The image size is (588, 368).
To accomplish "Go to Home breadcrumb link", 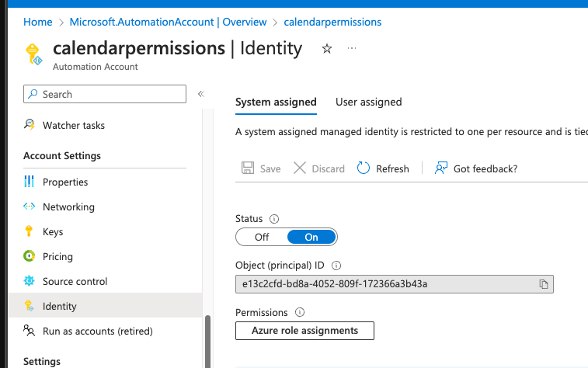I will pyautogui.click(x=38, y=23).
